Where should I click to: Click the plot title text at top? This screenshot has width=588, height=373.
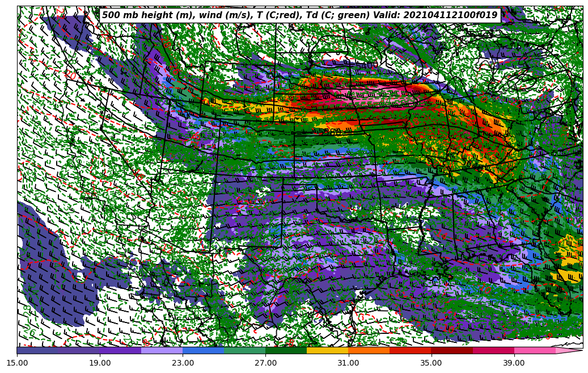coord(299,15)
